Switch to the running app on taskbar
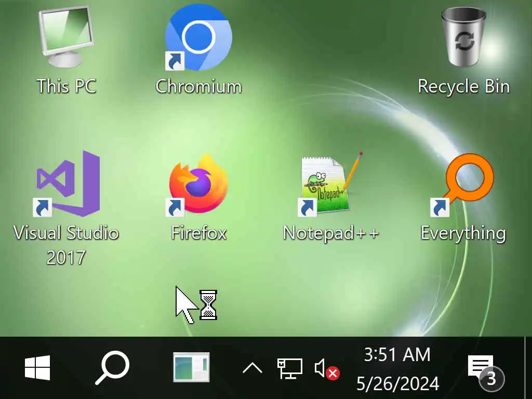This screenshot has width=532, height=399. tap(191, 367)
